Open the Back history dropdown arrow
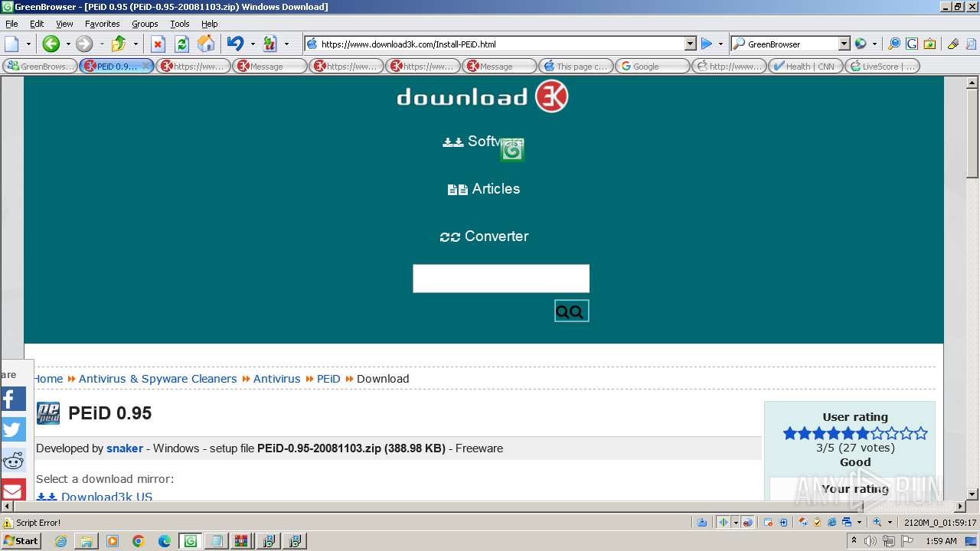Image resolution: width=980 pixels, height=551 pixels. (67, 44)
